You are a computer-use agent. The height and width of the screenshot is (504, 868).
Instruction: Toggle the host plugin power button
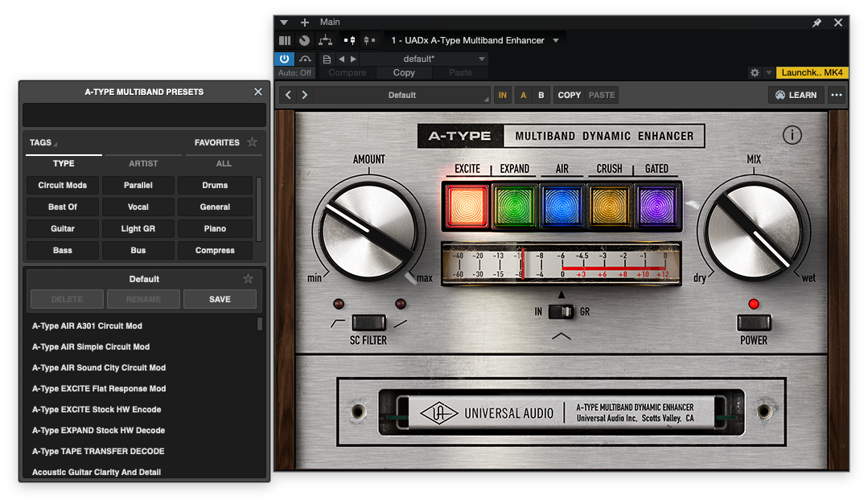(285, 59)
